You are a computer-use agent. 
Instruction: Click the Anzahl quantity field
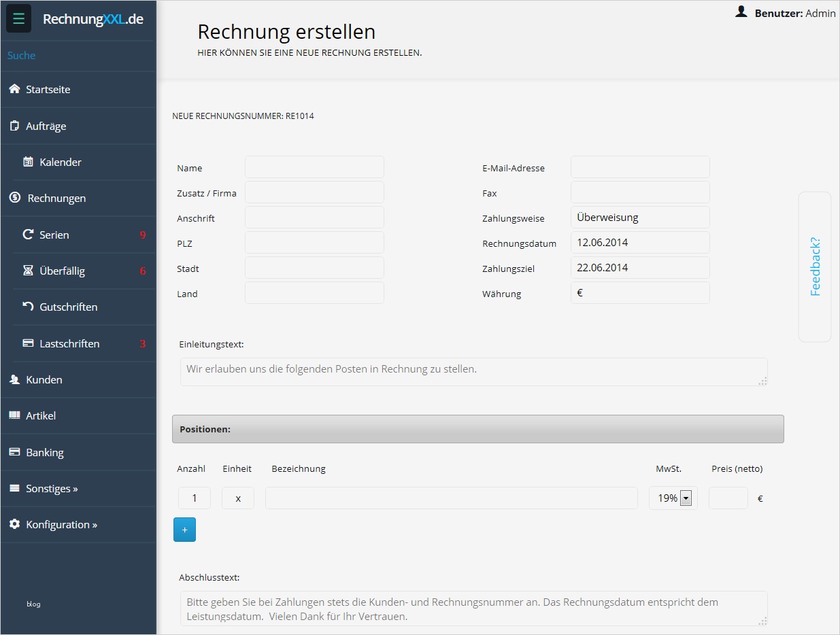point(195,498)
